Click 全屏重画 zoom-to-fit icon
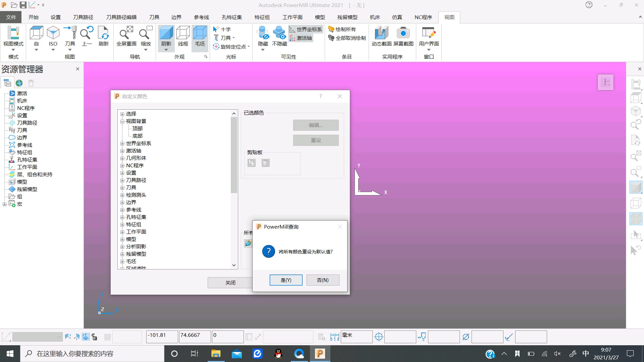This screenshot has width=644, height=362. (126, 33)
